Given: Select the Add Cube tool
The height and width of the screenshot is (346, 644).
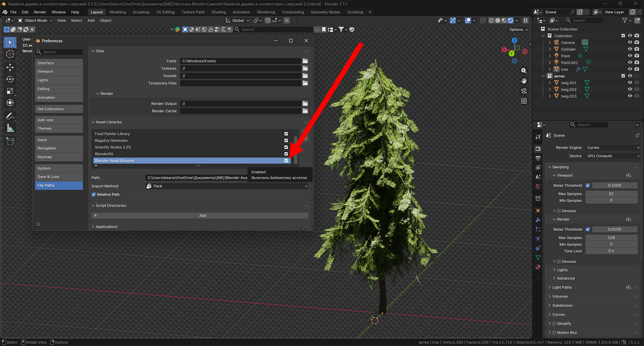Looking at the screenshot, I should click(x=10, y=141).
